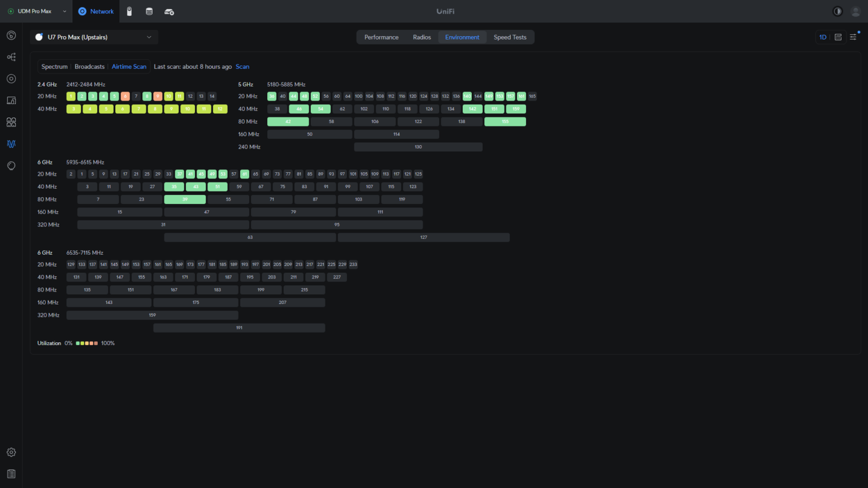This screenshot has width=868, height=488.
Task: Switch to the Performance tab
Action: (x=381, y=37)
